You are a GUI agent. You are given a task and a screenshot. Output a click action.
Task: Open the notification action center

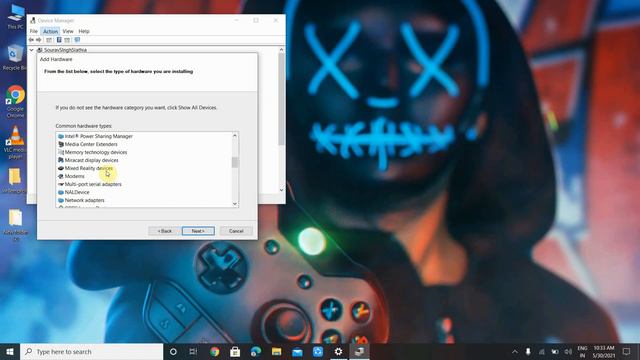(627, 351)
